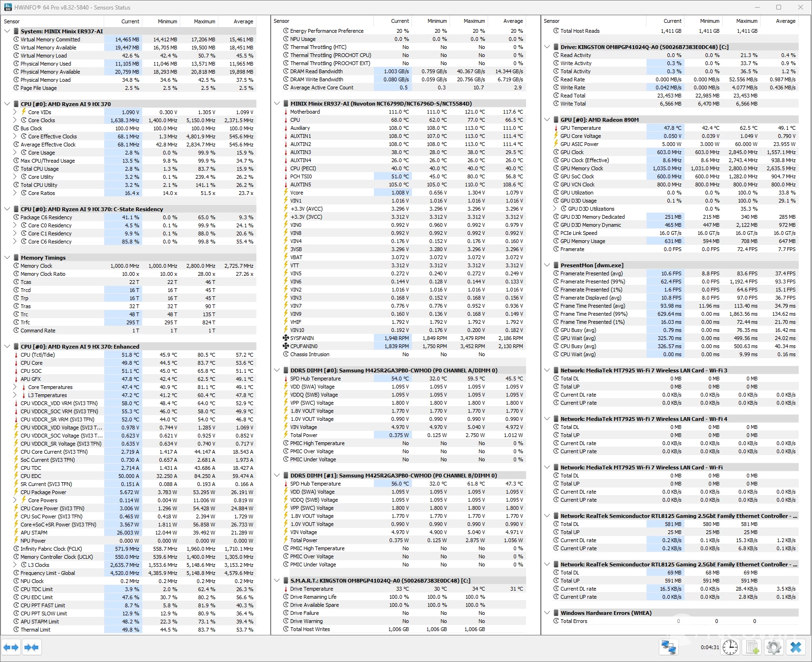Image resolution: width=812 pixels, height=662 pixels.
Task: Collapse the Nuvoton NCT6799D sensor section
Action: [x=277, y=104]
